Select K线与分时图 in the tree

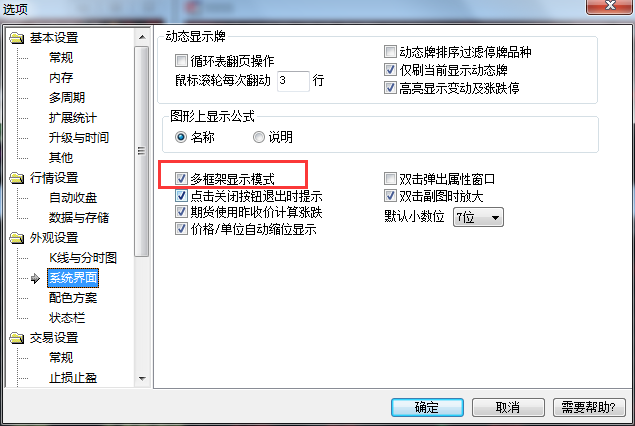83,258
